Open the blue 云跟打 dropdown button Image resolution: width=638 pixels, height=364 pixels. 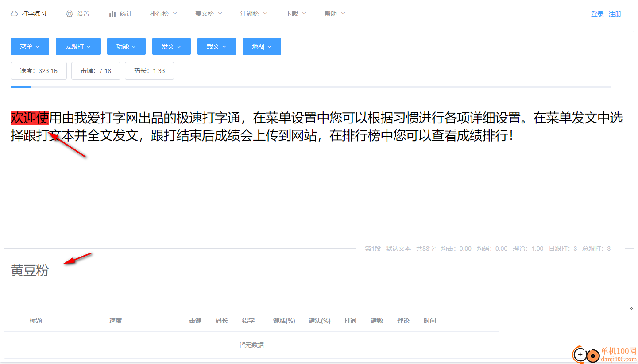tap(78, 46)
